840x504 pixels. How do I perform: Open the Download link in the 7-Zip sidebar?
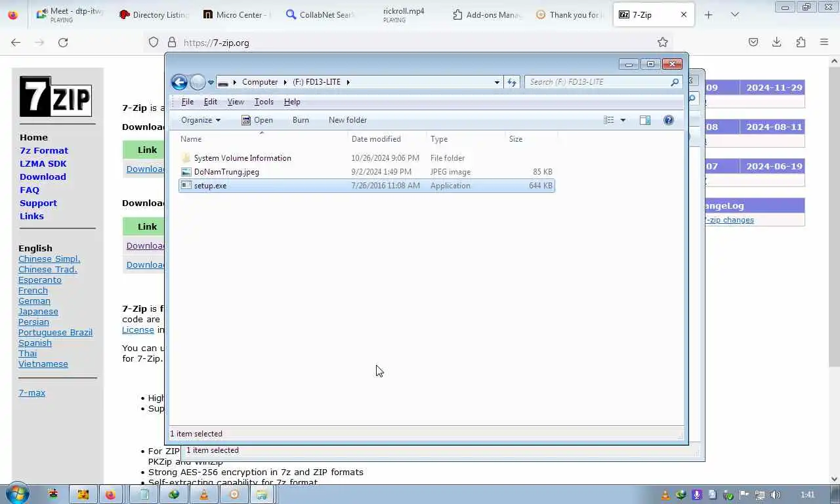click(43, 177)
